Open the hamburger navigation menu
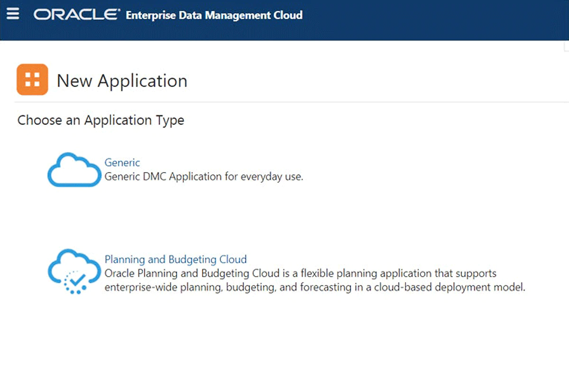Viewport: 569px width, 392px height. pyautogui.click(x=13, y=14)
